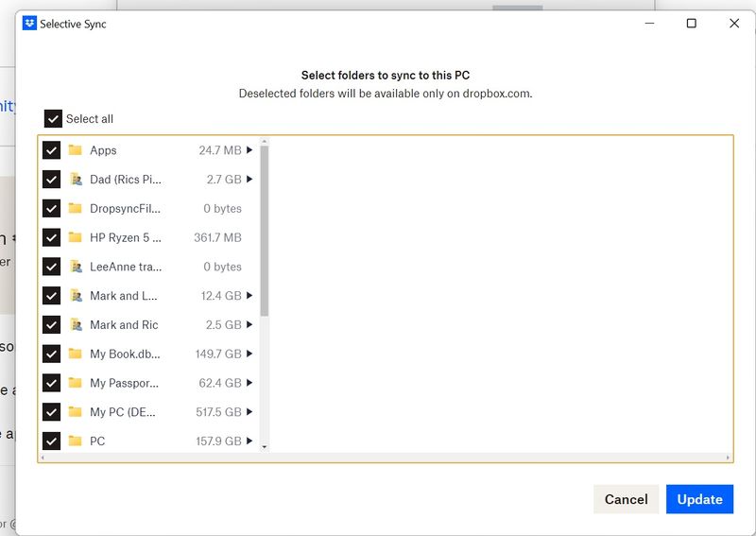Toggle the Select all checkbox

pyautogui.click(x=53, y=118)
